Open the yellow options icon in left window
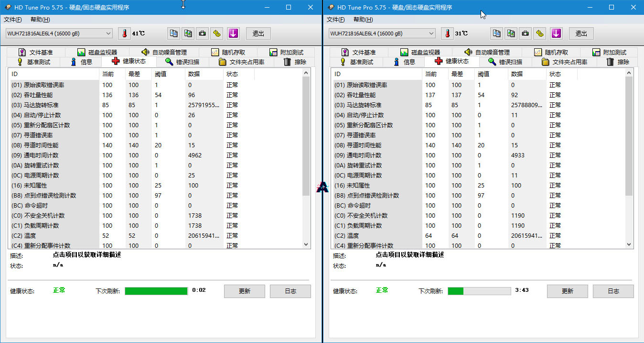The image size is (644, 343). [x=216, y=33]
